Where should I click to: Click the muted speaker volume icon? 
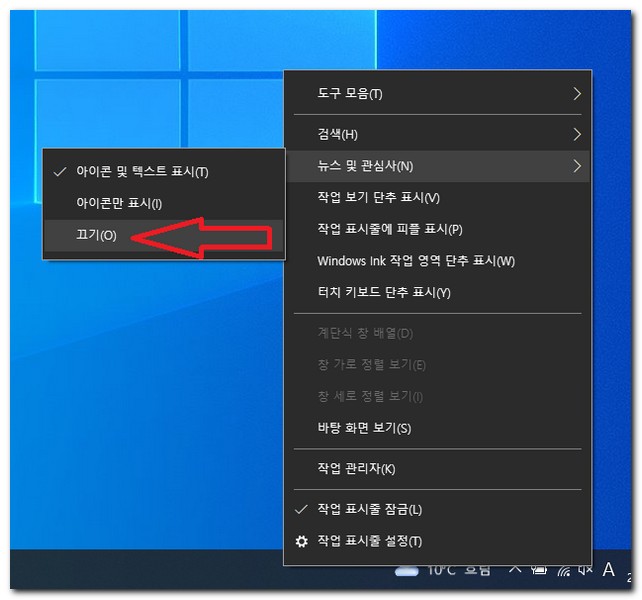tap(585, 570)
